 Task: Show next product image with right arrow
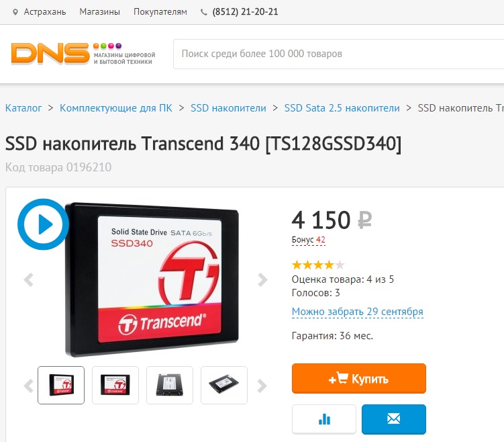pyautogui.click(x=262, y=279)
